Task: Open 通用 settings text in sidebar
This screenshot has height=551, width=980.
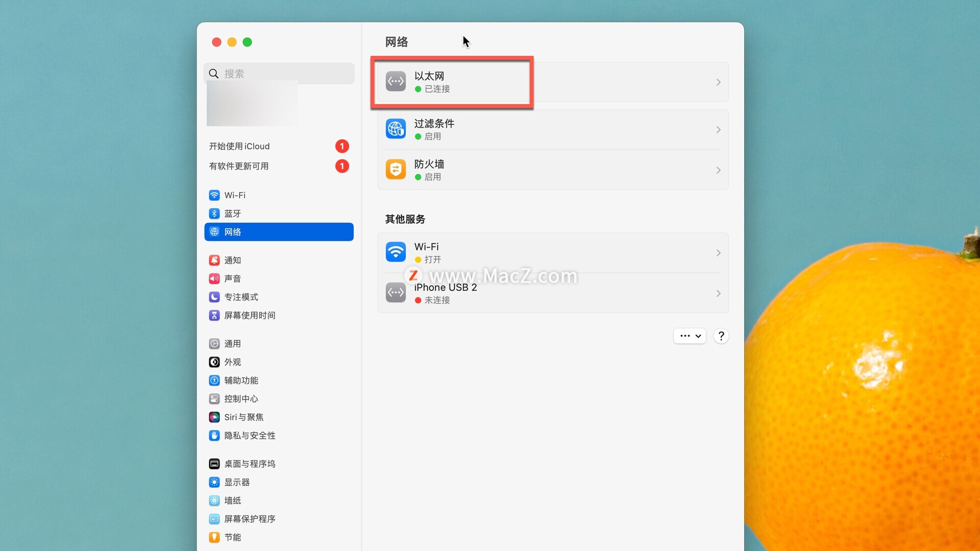Action: pos(233,344)
